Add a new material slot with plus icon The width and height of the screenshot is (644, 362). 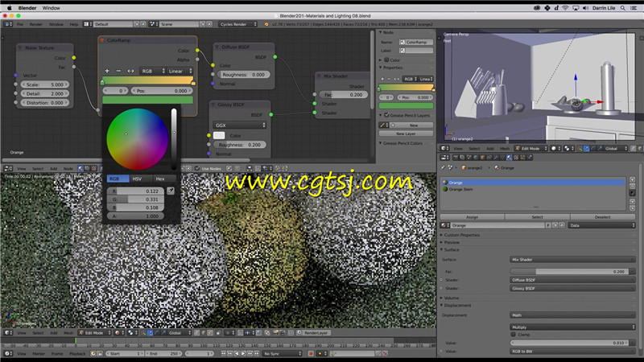click(632, 179)
